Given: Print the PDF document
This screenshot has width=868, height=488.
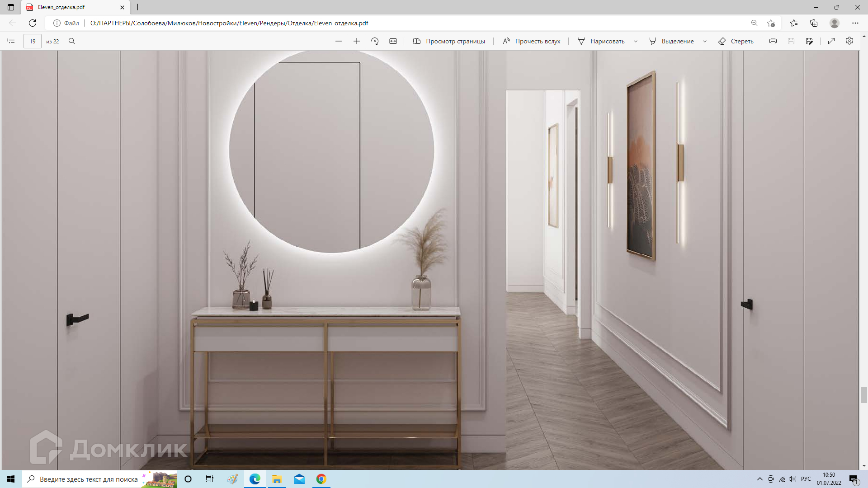Looking at the screenshot, I should 773,41.
